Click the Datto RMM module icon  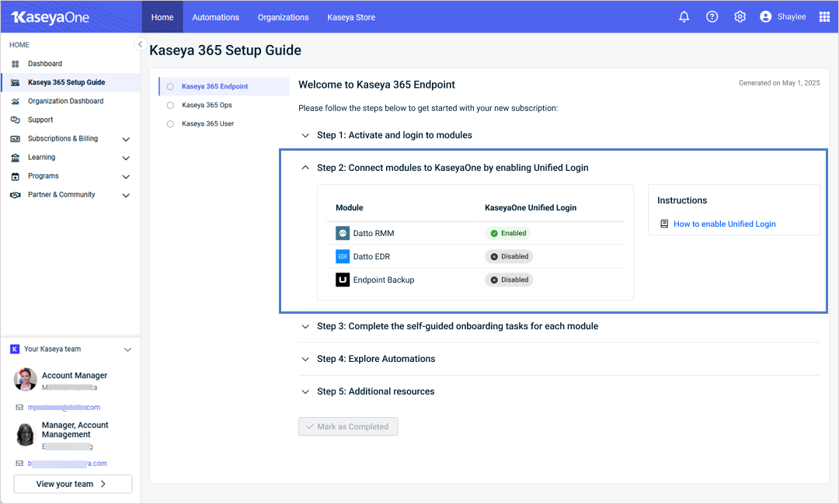pyautogui.click(x=343, y=233)
